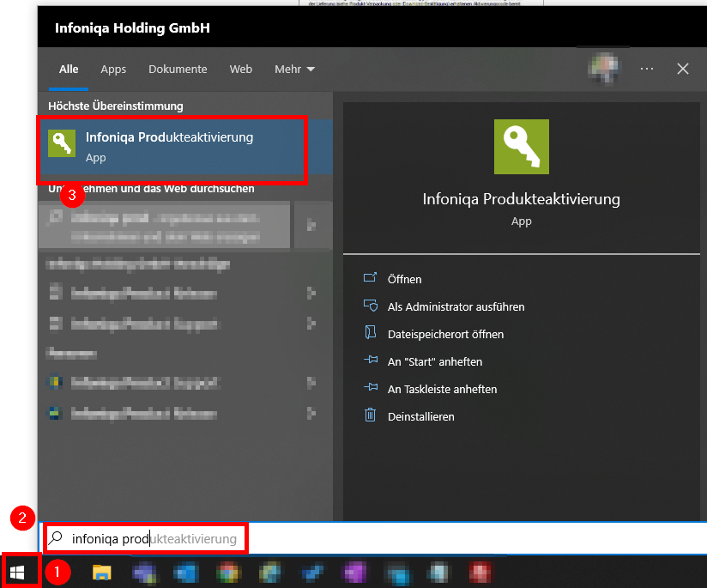This screenshot has width=707, height=588.
Task: Click the user profile avatar
Action: [x=604, y=69]
